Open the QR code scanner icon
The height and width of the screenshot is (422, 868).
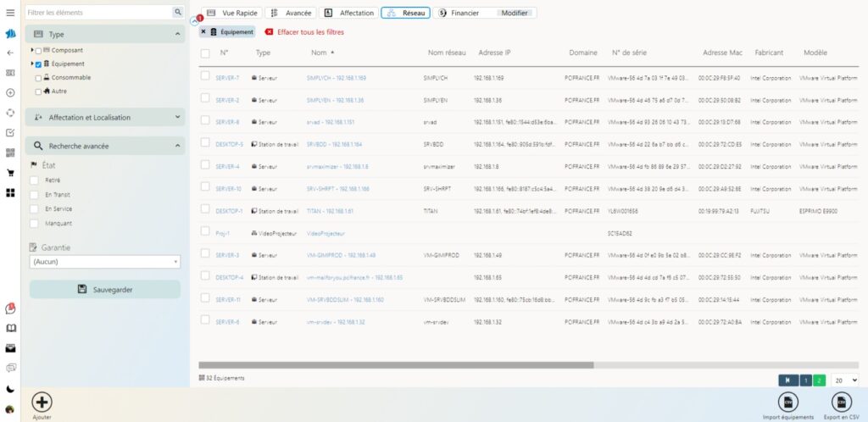(10, 153)
